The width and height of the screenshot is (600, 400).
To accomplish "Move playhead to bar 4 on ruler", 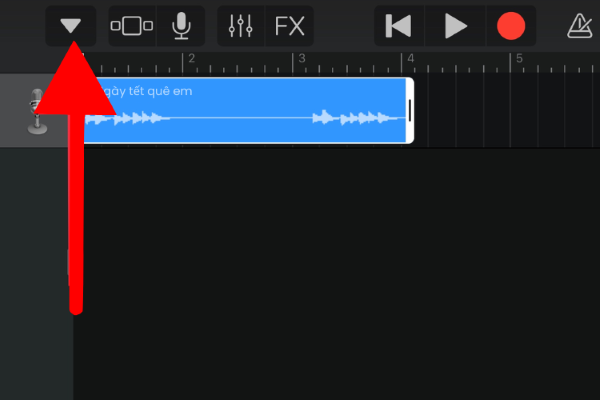I will [402, 62].
